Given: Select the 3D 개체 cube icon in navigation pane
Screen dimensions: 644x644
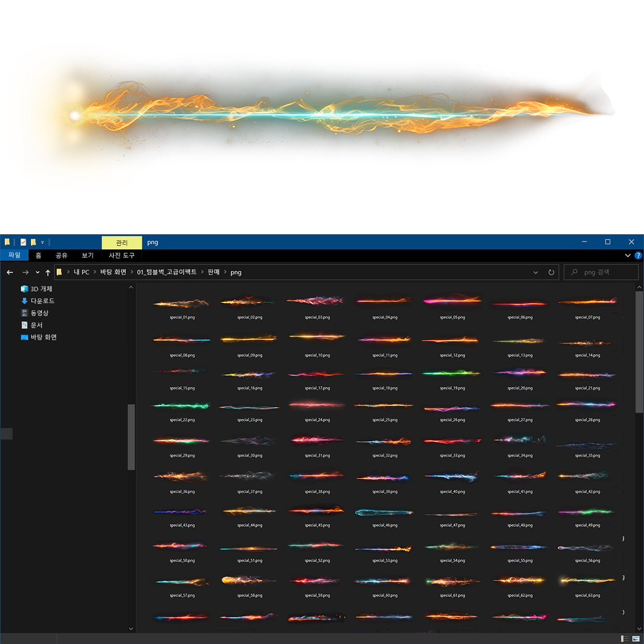Looking at the screenshot, I should pyautogui.click(x=24, y=289).
